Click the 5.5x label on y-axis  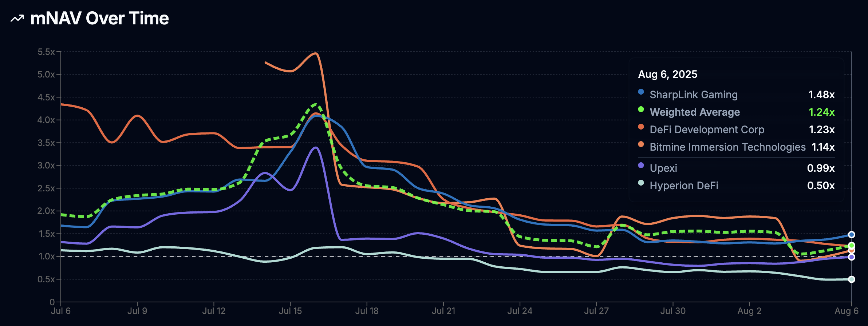(46, 52)
